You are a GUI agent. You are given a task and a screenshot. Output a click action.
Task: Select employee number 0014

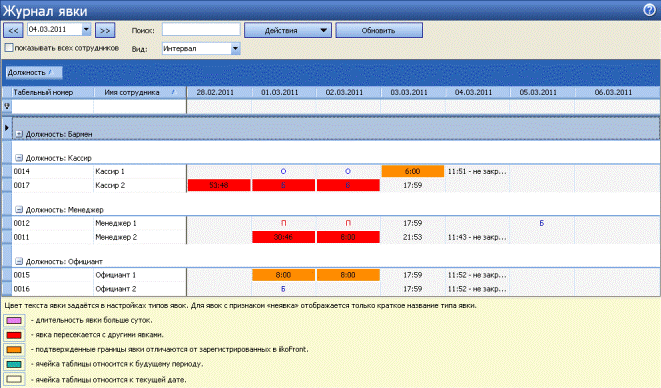[x=52, y=171]
